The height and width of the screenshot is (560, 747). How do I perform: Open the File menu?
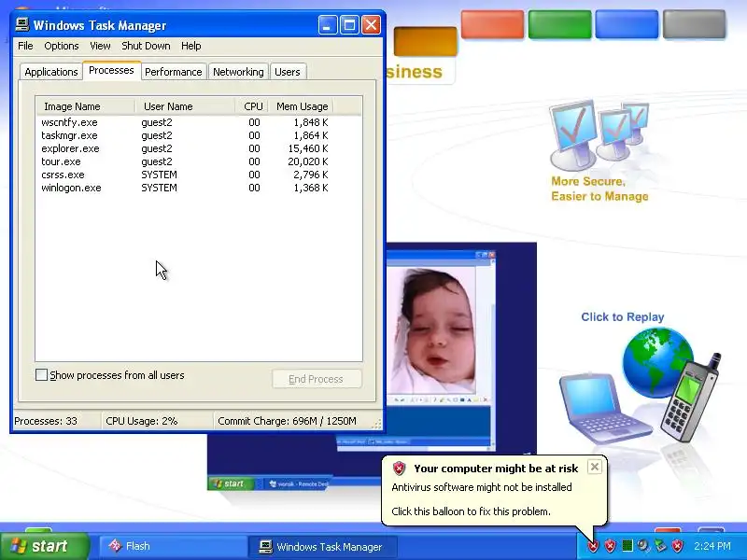click(25, 46)
